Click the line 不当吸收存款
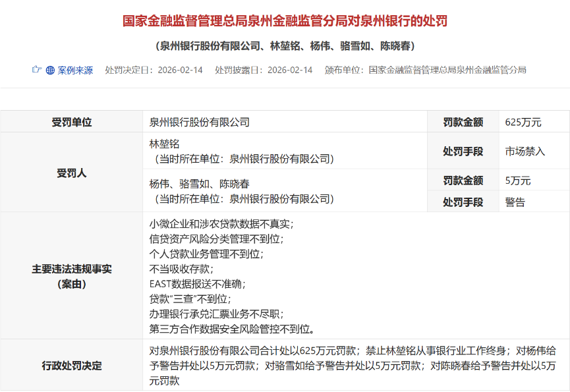The image size is (570, 392). (181, 269)
